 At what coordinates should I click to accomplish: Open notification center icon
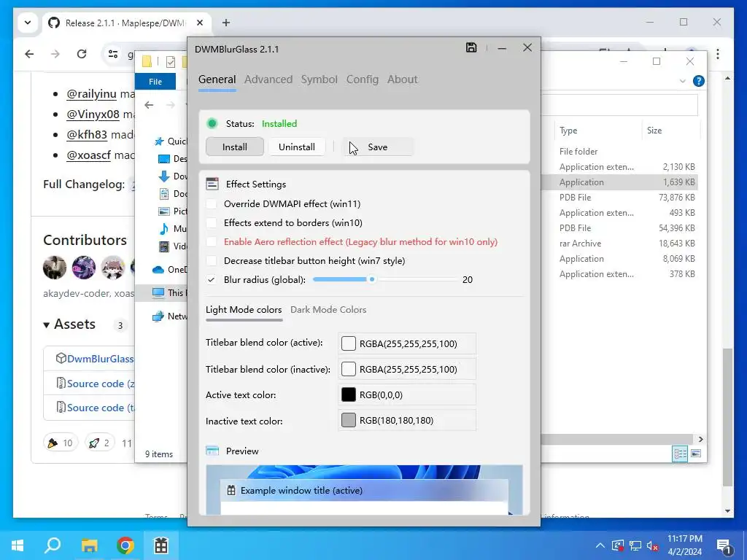click(724, 546)
